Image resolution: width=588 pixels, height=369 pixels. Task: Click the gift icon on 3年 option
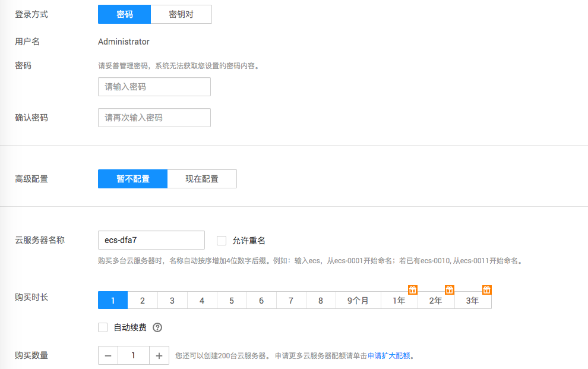[486, 290]
